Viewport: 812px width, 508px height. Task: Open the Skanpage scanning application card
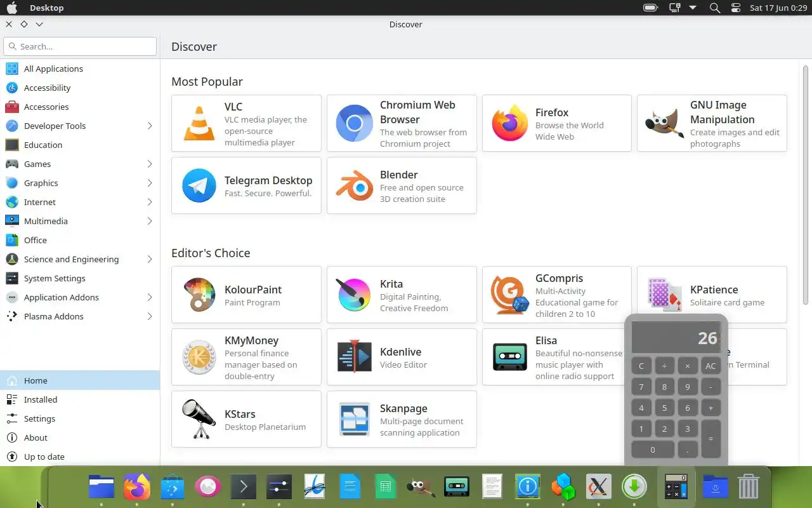pos(402,419)
